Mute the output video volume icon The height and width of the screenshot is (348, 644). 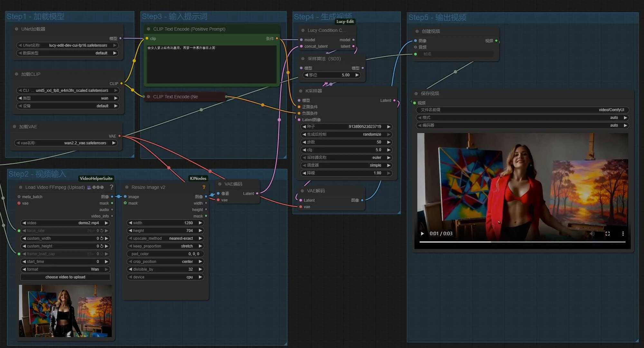pos(592,233)
